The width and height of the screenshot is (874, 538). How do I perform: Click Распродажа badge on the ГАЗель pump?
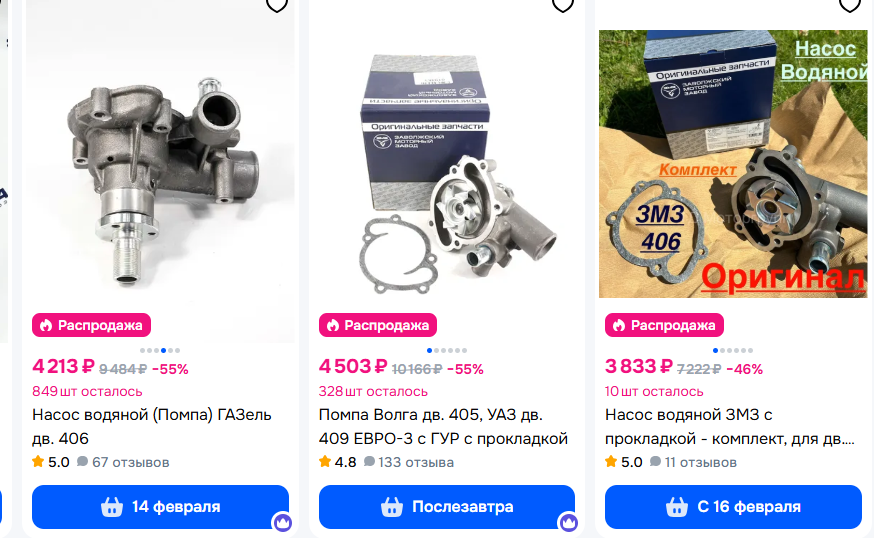pos(91,325)
